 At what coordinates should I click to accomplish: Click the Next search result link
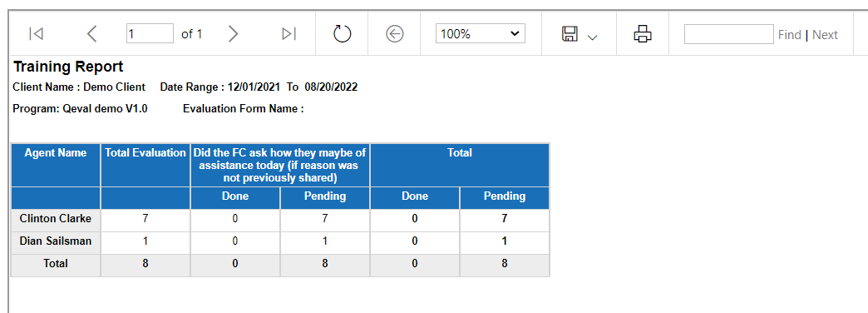pyautogui.click(x=825, y=35)
